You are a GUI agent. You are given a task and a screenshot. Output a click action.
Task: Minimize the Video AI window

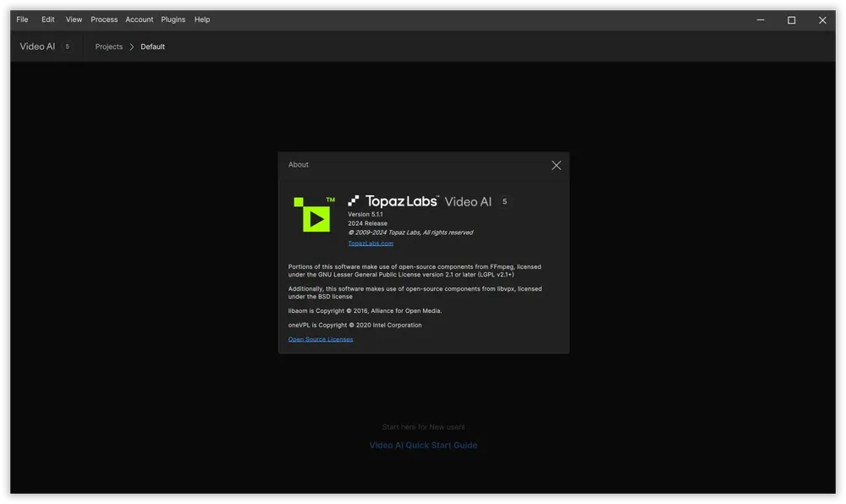pyautogui.click(x=761, y=20)
